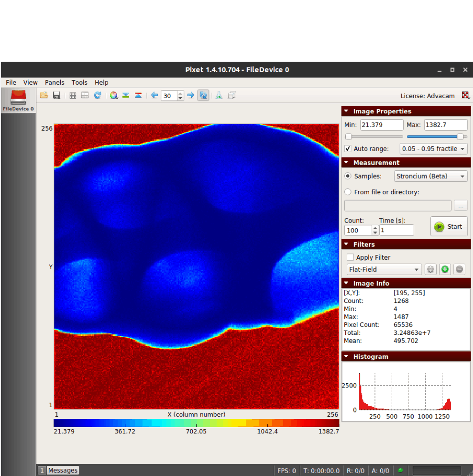The height and width of the screenshot is (476, 473).
Task: Add a filter with green plus icon
Action: click(x=445, y=269)
